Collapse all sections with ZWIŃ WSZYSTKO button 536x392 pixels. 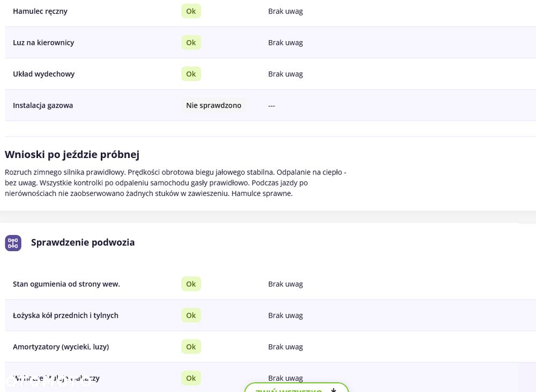pos(296,388)
